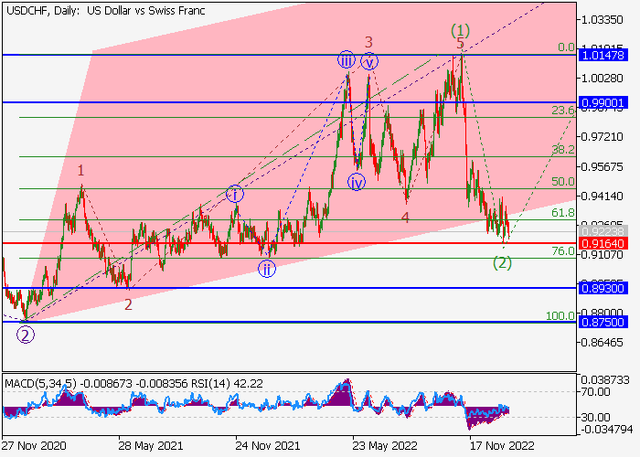This screenshot has height=457, width=640.
Task: Click the red wave 3 label
Action: click(x=368, y=42)
